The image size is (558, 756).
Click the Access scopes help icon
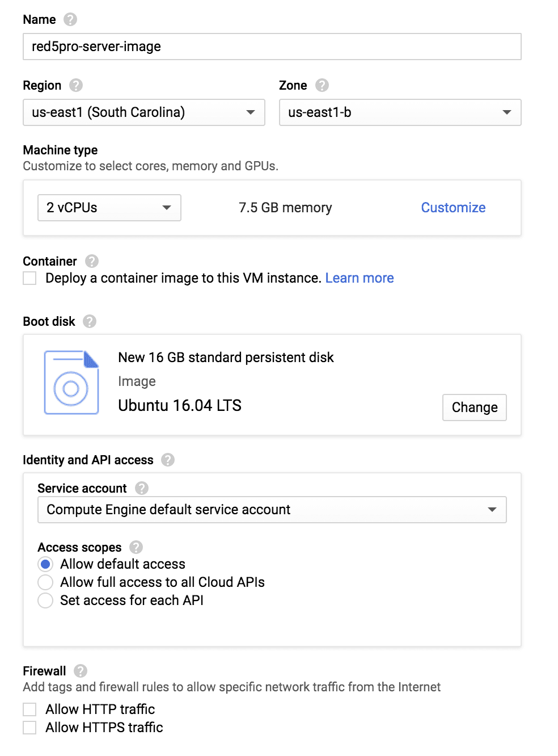click(x=136, y=547)
